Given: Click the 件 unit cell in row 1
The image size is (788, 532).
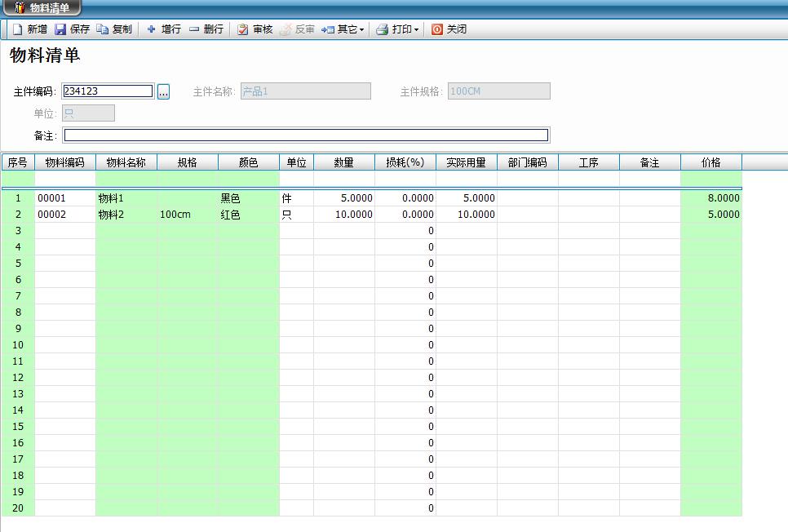Looking at the screenshot, I should click(x=296, y=198).
